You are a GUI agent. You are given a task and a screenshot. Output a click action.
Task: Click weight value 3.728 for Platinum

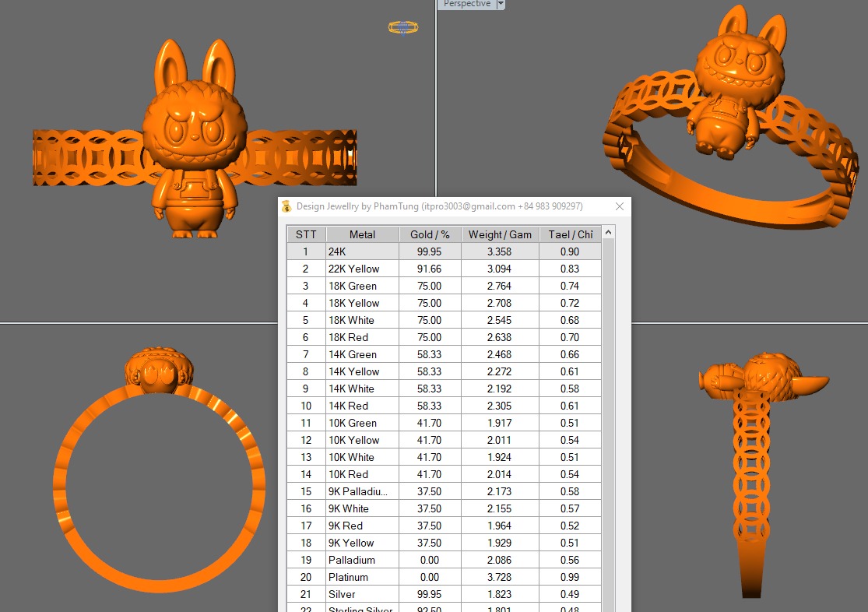pyautogui.click(x=499, y=578)
